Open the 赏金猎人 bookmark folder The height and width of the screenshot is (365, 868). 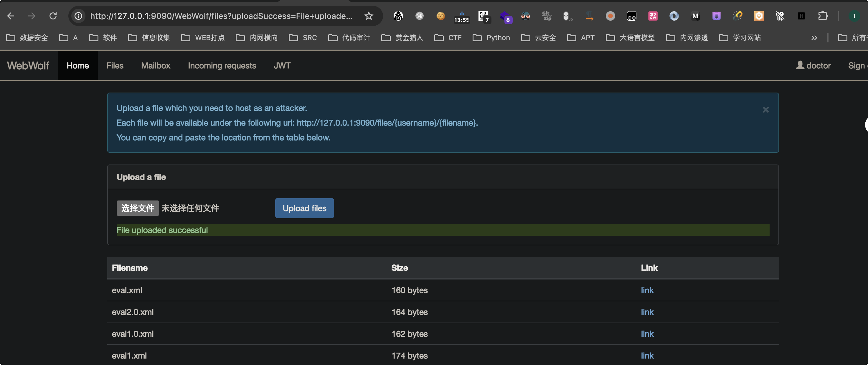click(x=402, y=38)
